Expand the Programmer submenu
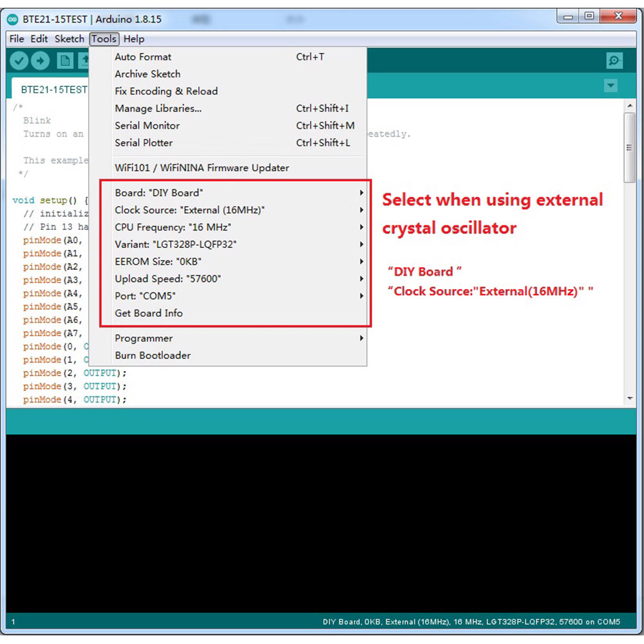This screenshot has height=644, width=644. pos(228,339)
